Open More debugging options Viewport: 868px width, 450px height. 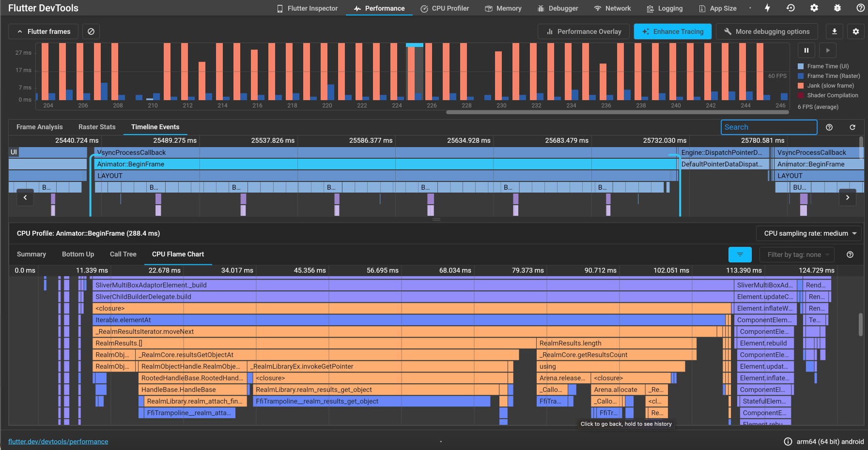coord(767,31)
